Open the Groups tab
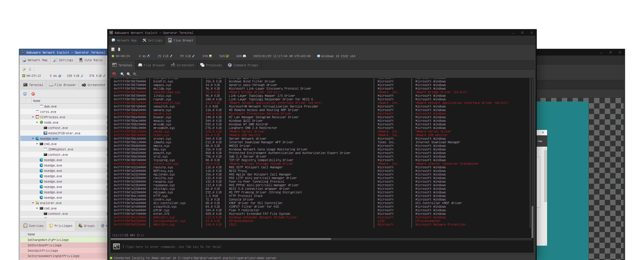 coord(86,226)
